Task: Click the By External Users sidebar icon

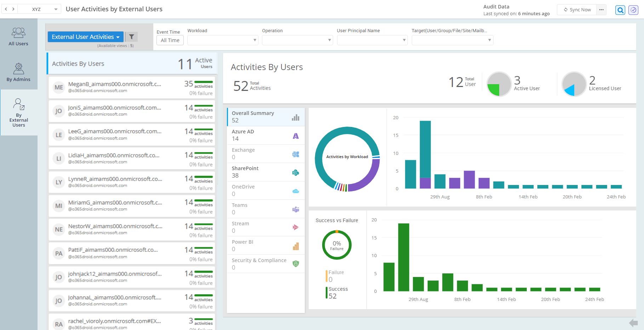Action: coord(18,106)
